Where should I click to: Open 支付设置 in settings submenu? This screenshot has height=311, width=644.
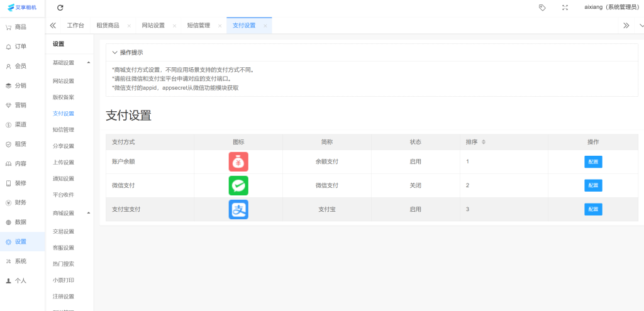tap(64, 113)
